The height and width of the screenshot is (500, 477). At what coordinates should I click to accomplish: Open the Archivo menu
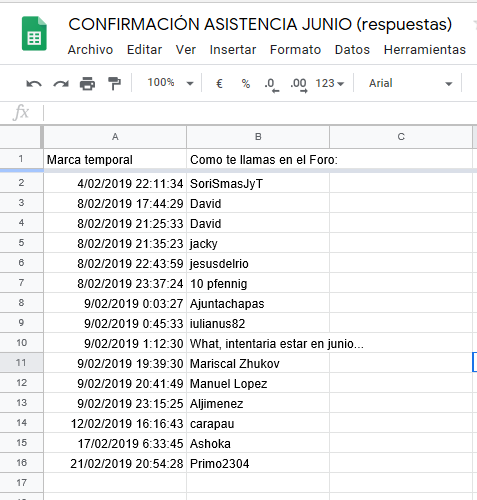click(90, 50)
